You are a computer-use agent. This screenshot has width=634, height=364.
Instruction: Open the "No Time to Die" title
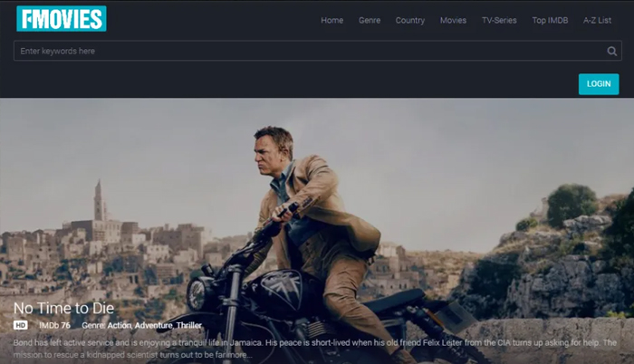[64, 308]
